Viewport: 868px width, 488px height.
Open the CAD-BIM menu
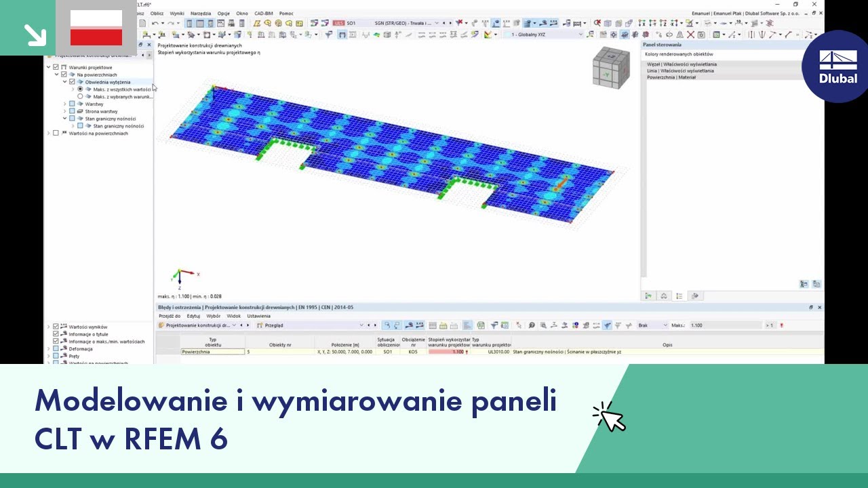tap(264, 13)
